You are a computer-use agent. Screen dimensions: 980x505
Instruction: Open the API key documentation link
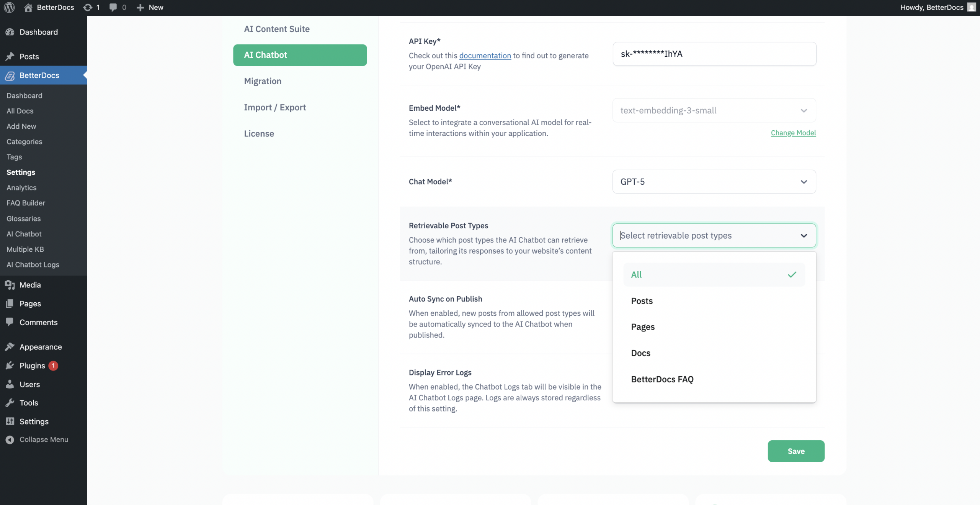point(485,56)
